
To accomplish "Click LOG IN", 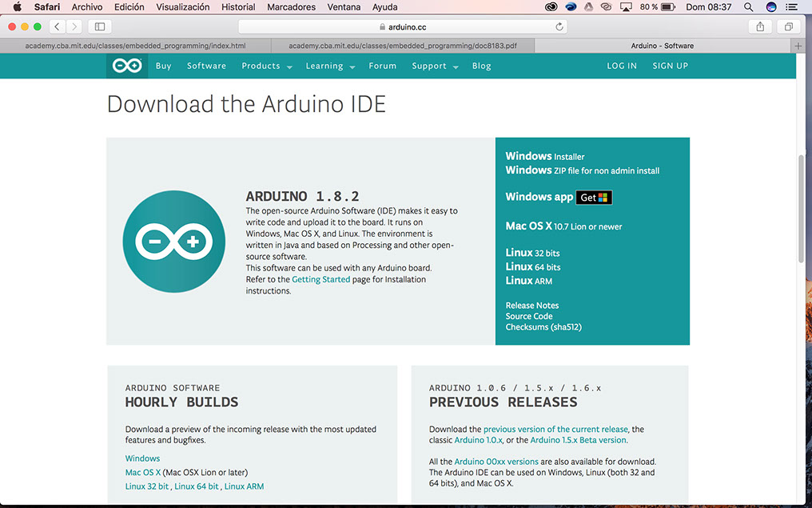I will point(622,66).
